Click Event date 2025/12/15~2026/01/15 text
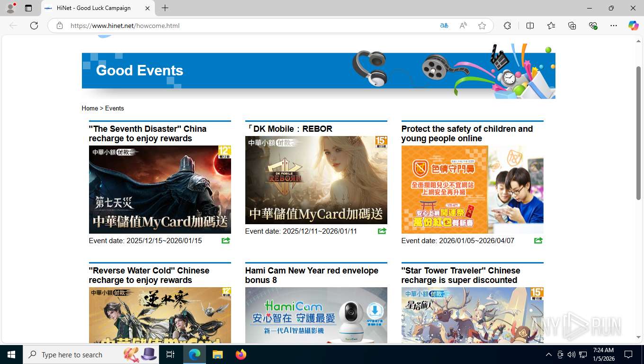This screenshot has width=644, height=364. (145, 241)
